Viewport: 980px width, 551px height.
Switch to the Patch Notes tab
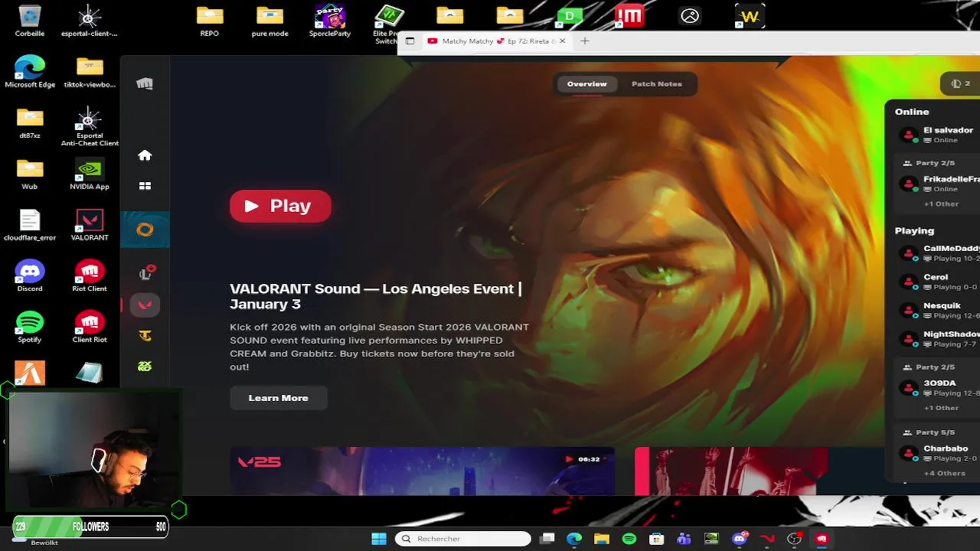coord(656,84)
